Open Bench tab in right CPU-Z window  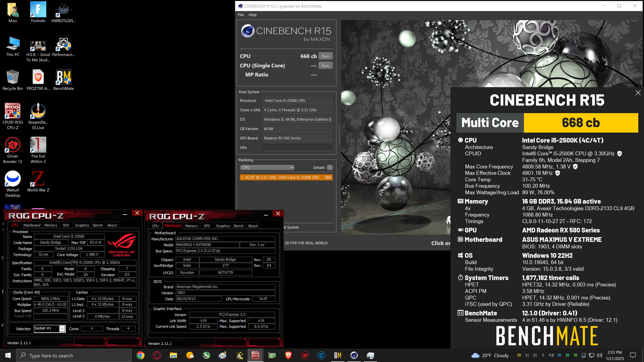238,226
